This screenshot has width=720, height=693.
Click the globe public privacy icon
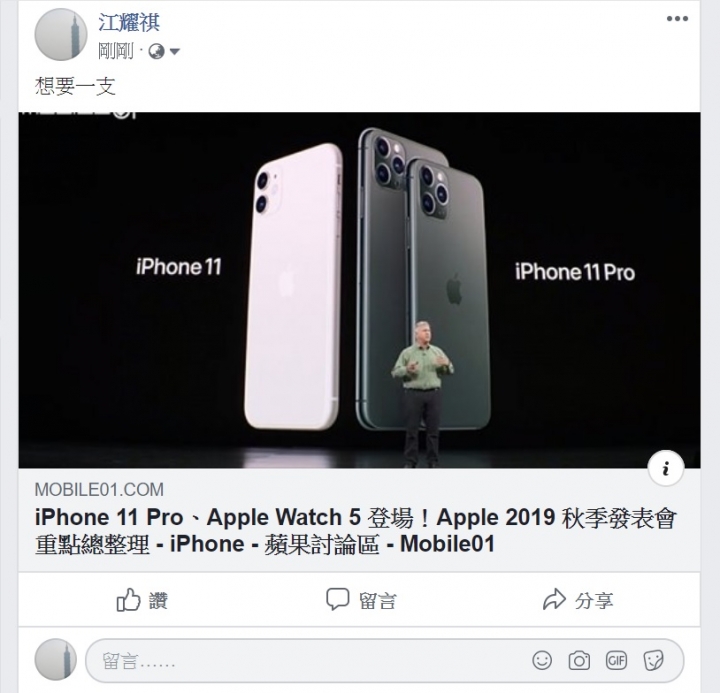click(157, 51)
